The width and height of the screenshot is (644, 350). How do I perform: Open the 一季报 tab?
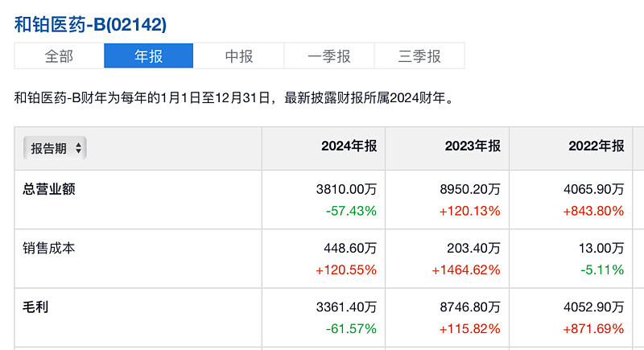coord(329,56)
